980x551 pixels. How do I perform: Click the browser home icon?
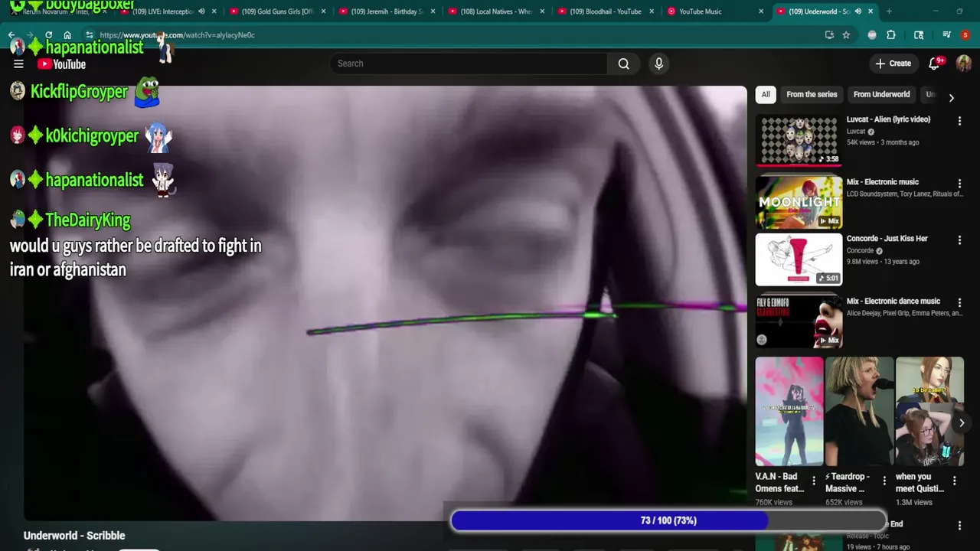point(67,35)
